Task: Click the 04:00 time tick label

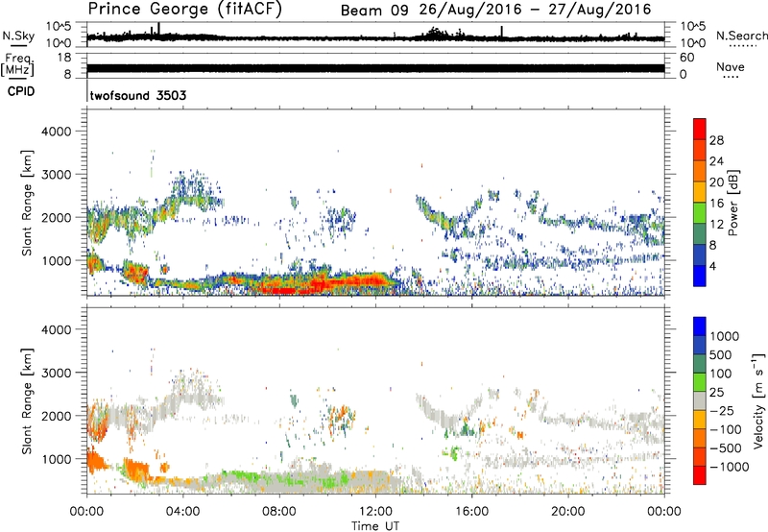Action: point(182,512)
